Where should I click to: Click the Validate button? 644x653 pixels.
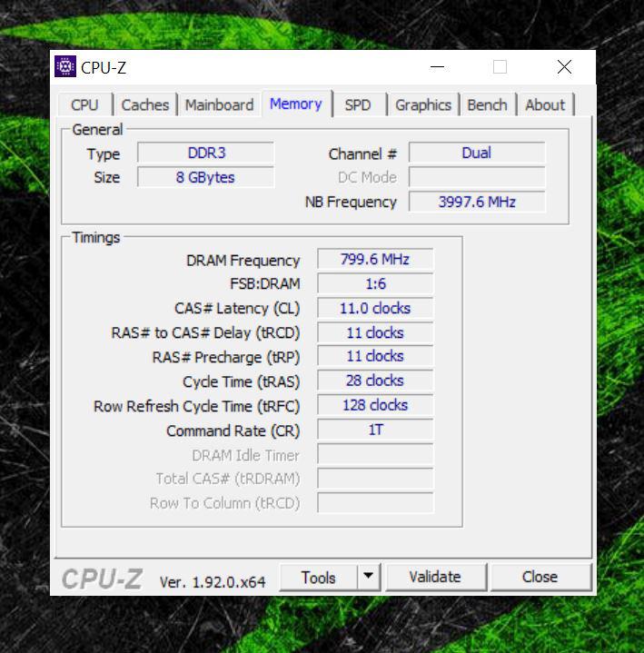tap(435, 577)
